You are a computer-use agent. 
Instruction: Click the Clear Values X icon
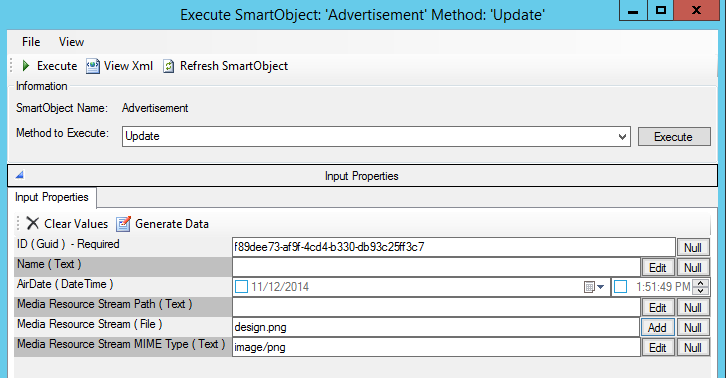tap(32, 223)
